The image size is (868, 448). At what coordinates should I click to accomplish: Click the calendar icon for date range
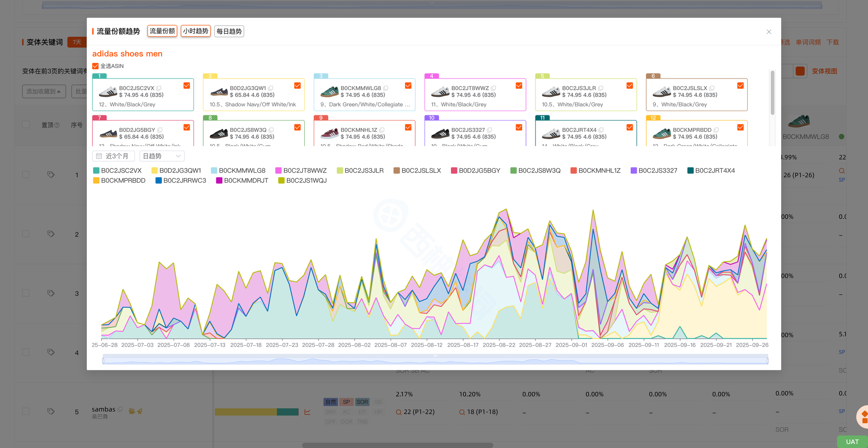tap(99, 156)
